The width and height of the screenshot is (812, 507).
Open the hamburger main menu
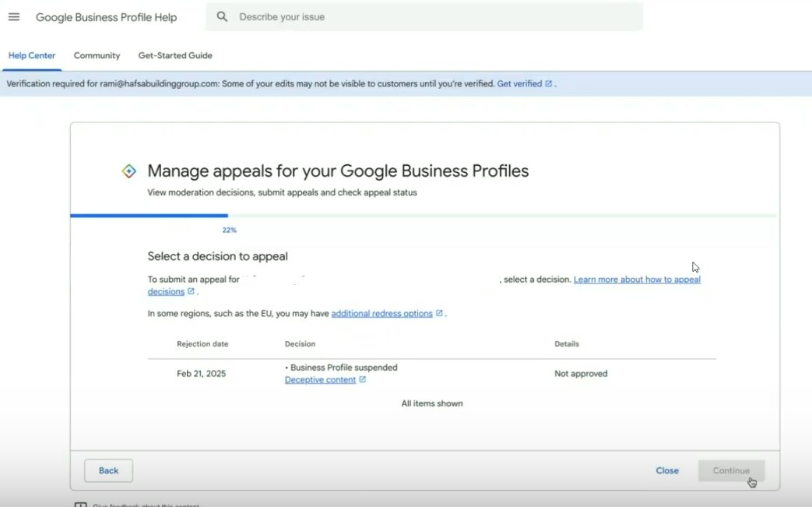pos(14,16)
